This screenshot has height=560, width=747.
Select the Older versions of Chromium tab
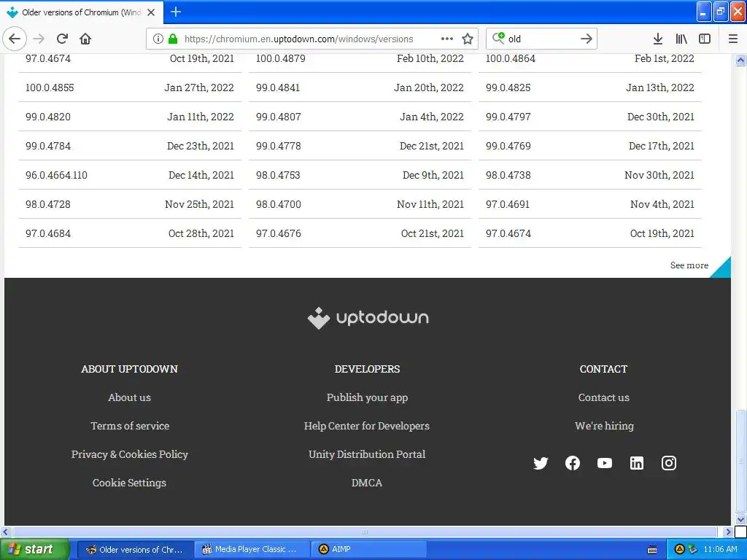pyautogui.click(x=82, y=12)
